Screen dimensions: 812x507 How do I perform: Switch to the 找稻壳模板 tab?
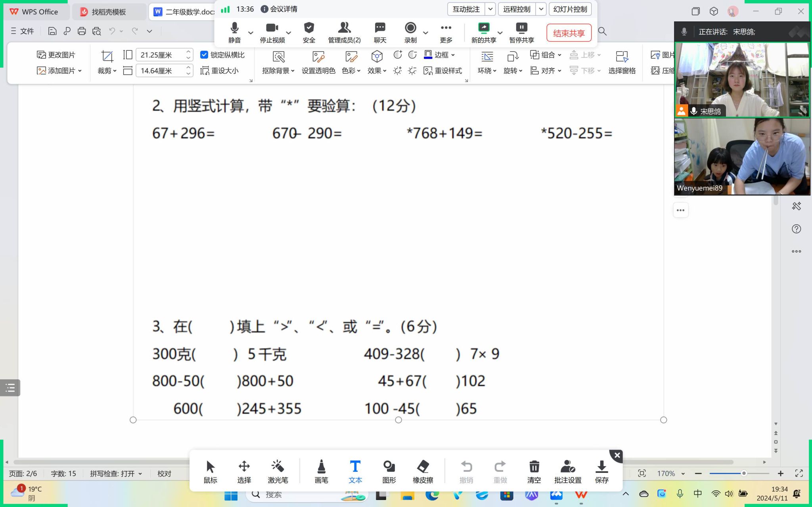coord(109,12)
